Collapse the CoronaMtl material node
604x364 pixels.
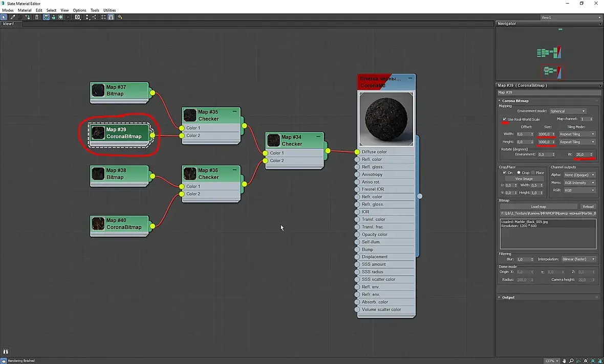coord(410,78)
